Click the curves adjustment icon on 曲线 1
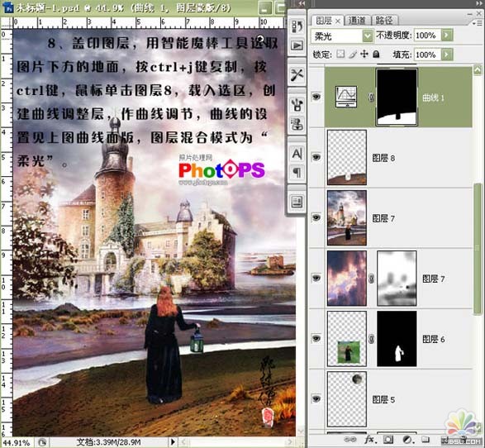 pyautogui.click(x=346, y=97)
